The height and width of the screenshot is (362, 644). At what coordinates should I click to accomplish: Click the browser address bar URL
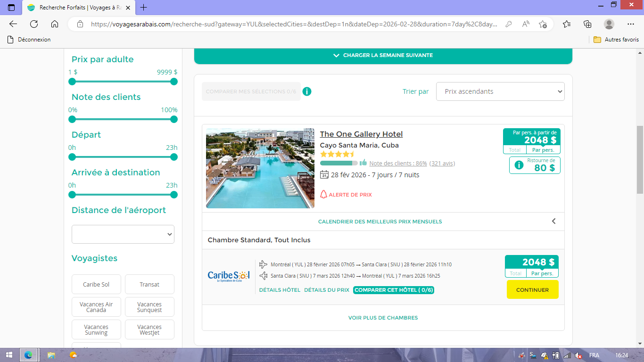[x=293, y=24]
